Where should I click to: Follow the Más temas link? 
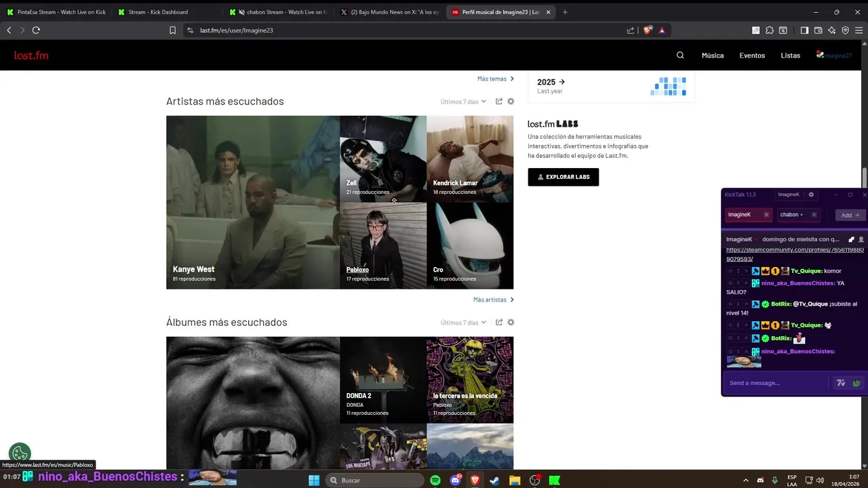coord(496,79)
